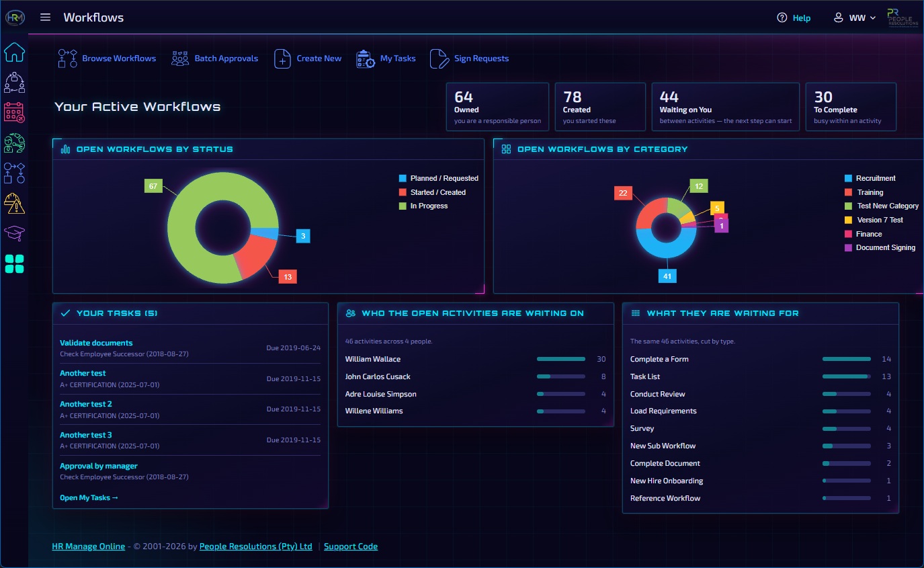The height and width of the screenshot is (568, 924).
Task: Select the Willene Williams row
Action: pos(476,411)
